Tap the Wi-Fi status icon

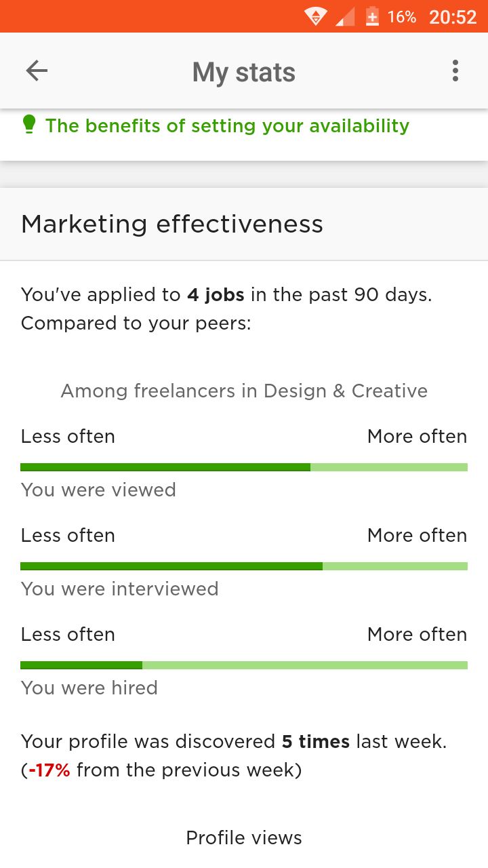pyautogui.click(x=315, y=16)
